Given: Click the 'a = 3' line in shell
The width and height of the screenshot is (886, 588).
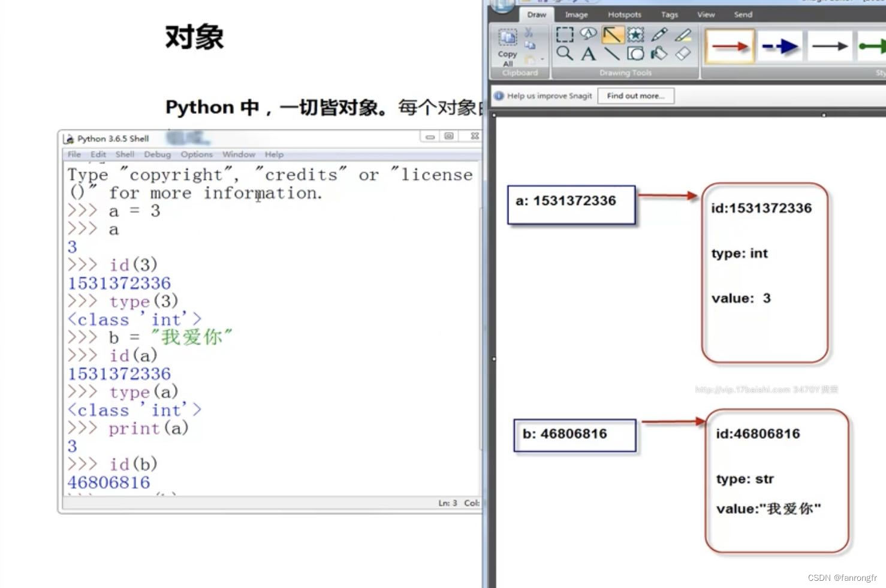Looking at the screenshot, I should point(114,211).
